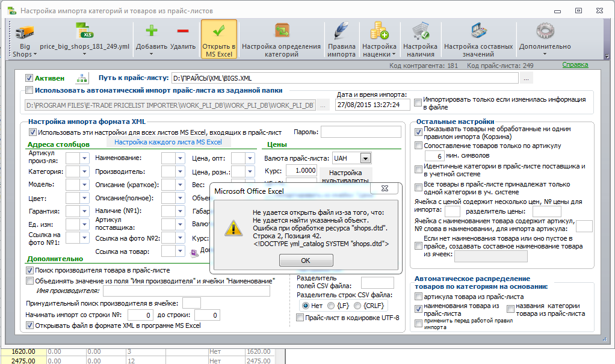The image size is (615, 364).
Task: Select {LF} CSV row separator option
Action: coord(331,306)
